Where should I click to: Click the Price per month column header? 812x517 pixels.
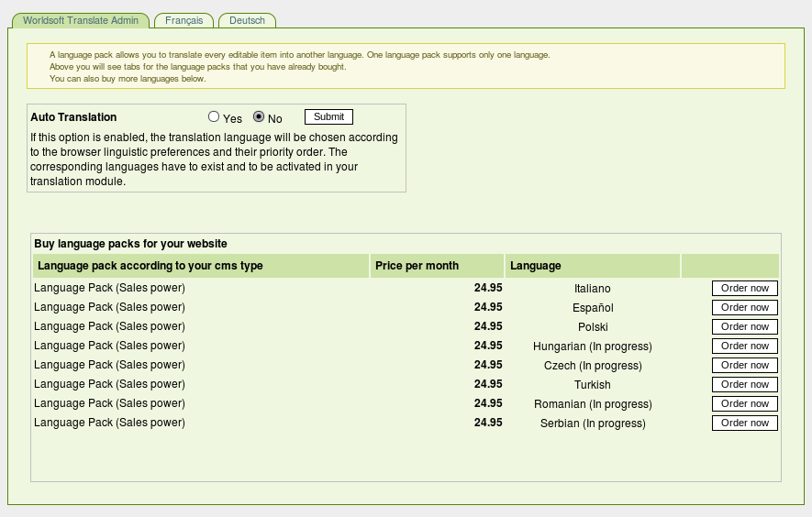[x=417, y=266]
